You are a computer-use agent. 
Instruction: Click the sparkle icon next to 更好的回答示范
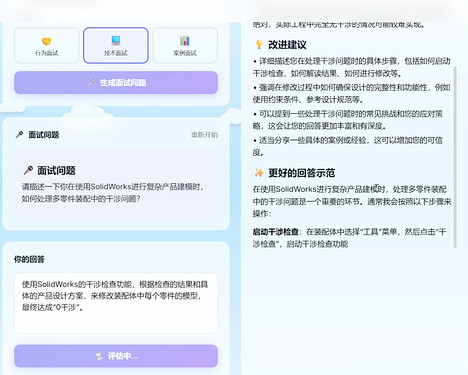click(x=259, y=173)
